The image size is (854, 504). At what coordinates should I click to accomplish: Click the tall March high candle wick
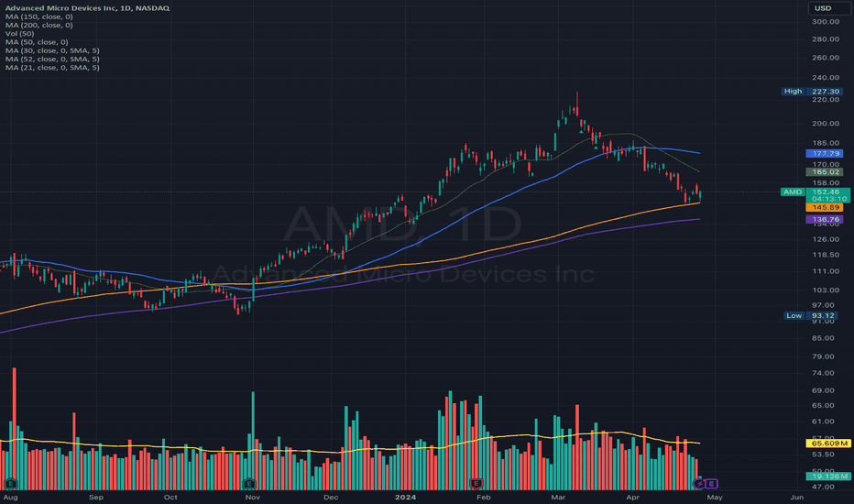[576, 101]
